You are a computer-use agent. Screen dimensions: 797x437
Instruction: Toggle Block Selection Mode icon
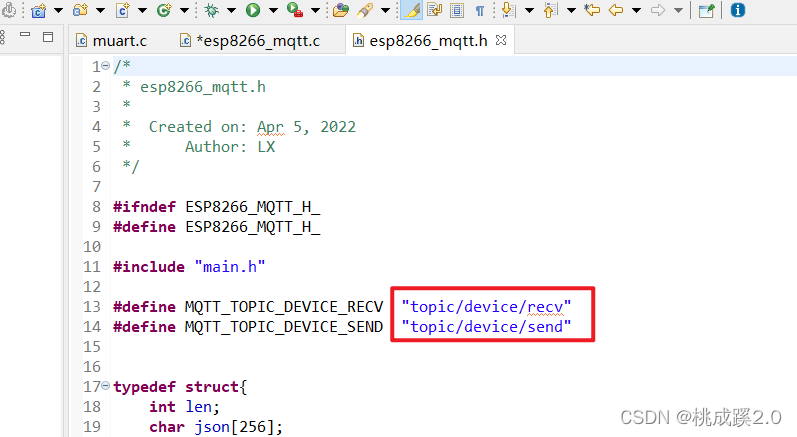pos(457,10)
